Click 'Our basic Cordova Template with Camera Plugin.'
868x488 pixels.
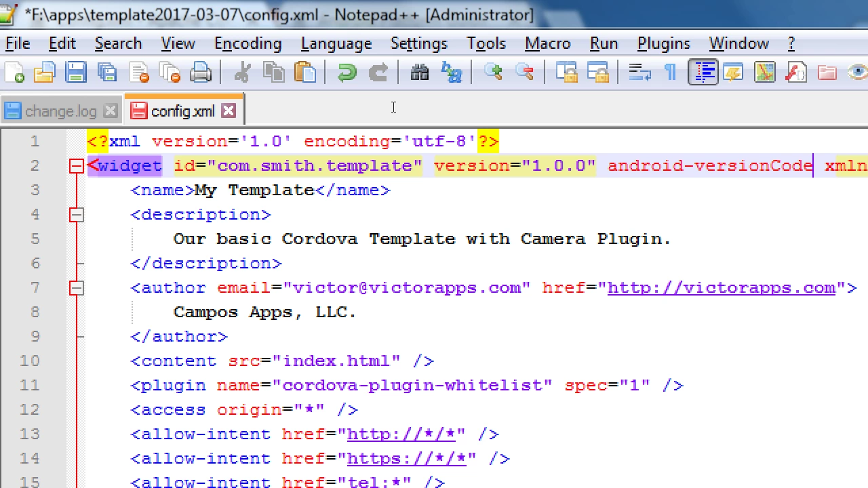(422, 239)
